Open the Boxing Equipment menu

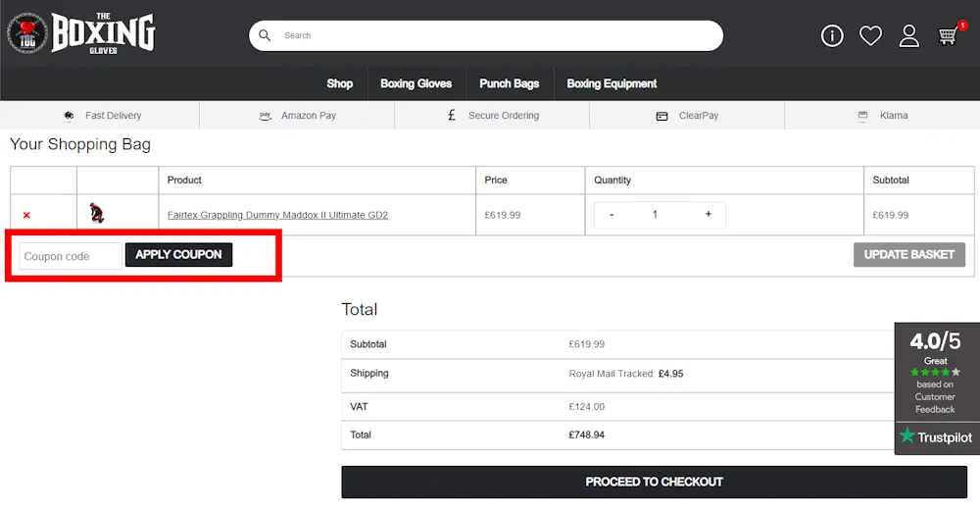coord(612,83)
